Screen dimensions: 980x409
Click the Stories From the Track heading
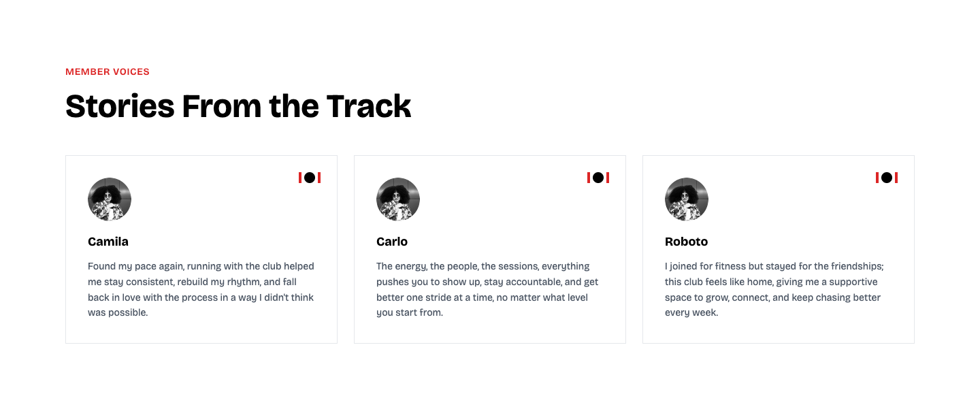[238, 106]
